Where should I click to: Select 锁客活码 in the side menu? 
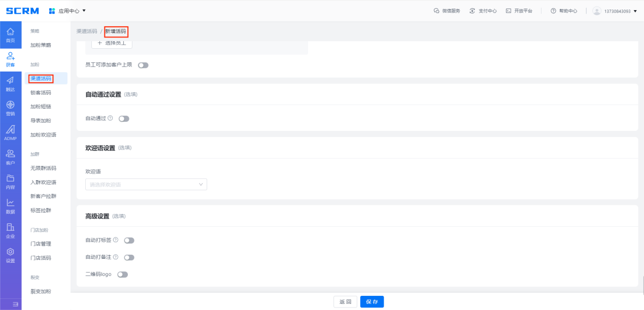tap(41, 93)
